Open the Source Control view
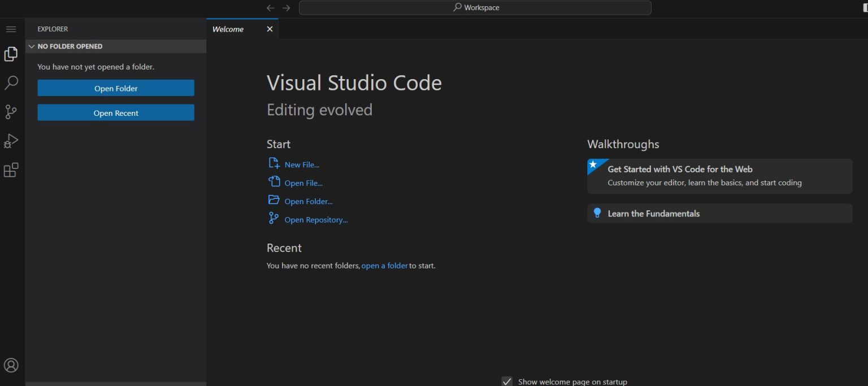 (x=11, y=112)
